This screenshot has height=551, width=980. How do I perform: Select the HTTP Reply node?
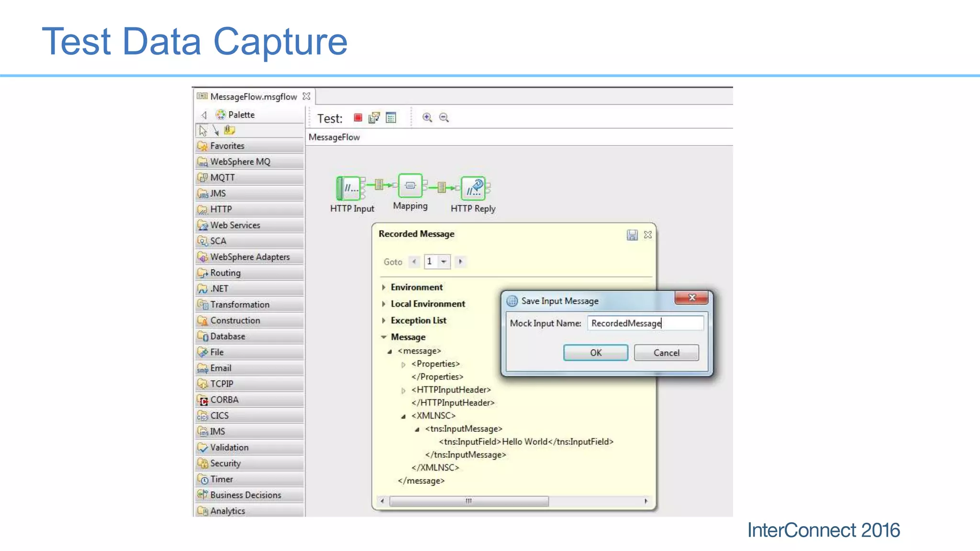[x=473, y=188]
